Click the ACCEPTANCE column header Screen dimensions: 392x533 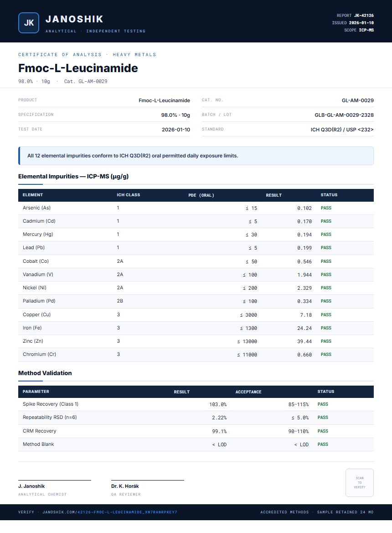click(x=248, y=392)
